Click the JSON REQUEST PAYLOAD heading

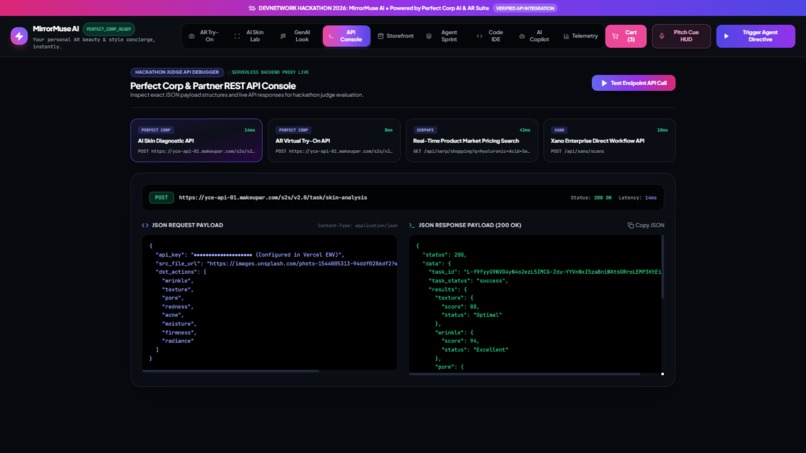click(x=187, y=225)
